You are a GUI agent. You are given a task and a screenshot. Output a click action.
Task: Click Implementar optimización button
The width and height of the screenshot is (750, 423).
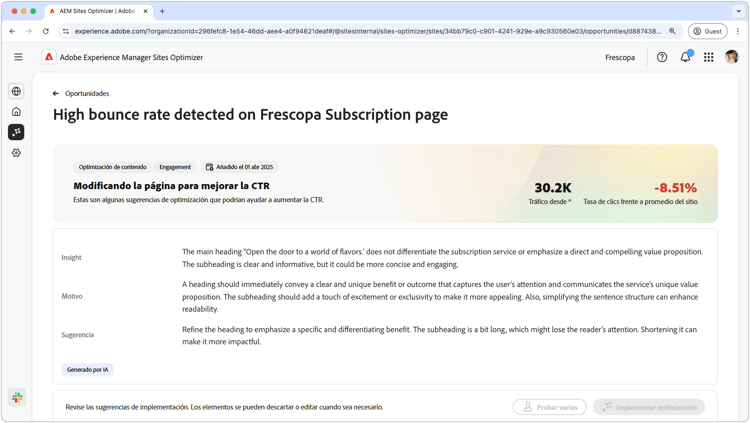pyautogui.click(x=649, y=407)
